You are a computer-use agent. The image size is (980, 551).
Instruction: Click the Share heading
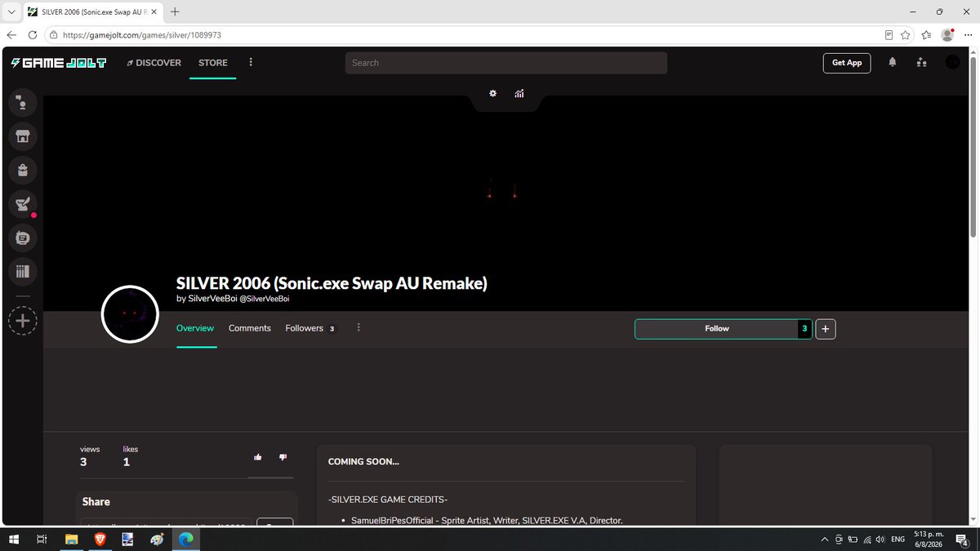tap(96, 502)
